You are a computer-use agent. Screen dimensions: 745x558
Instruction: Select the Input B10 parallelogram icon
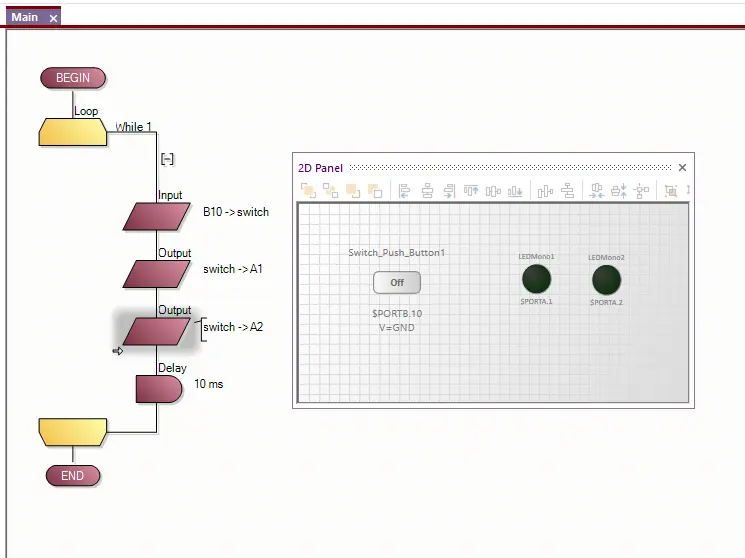click(157, 216)
